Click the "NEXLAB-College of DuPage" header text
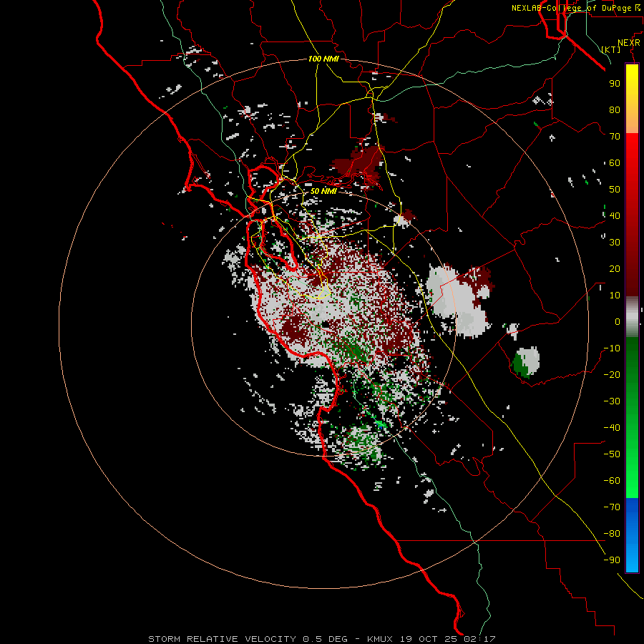 pyautogui.click(x=572, y=8)
